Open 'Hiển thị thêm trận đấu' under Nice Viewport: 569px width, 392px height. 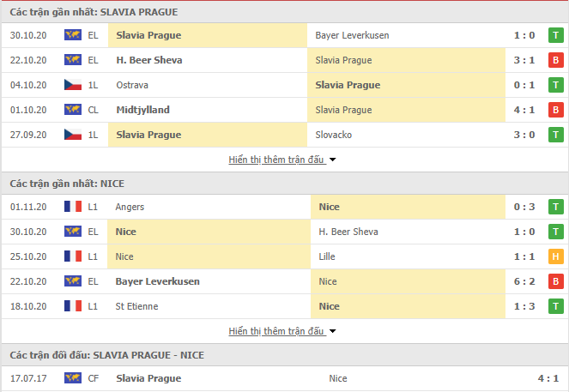pyautogui.click(x=275, y=331)
